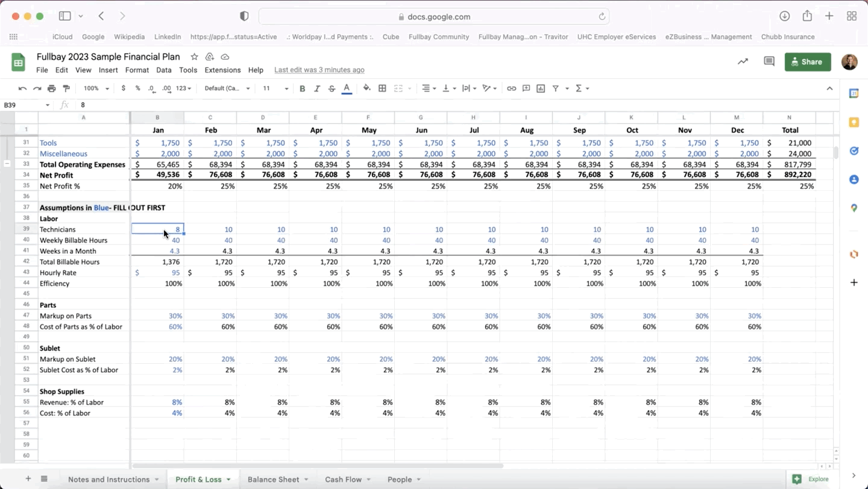
Task: Open the font family dropdown
Action: click(x=227, y=89)
